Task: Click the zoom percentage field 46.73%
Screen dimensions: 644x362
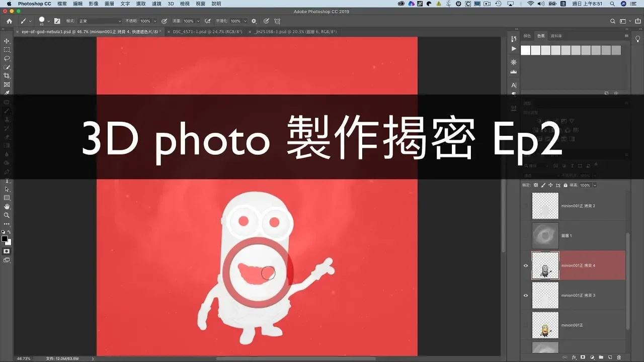Action: pyautogui.click(x=24, y=358)
